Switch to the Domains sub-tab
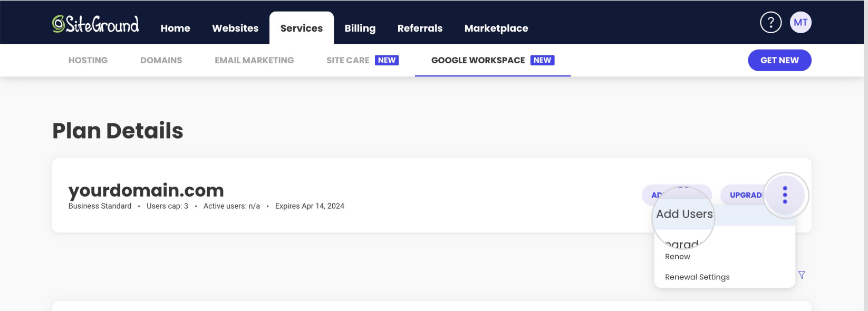The height and width of the screenshot is (311, 868). click(x=161, y=60)
